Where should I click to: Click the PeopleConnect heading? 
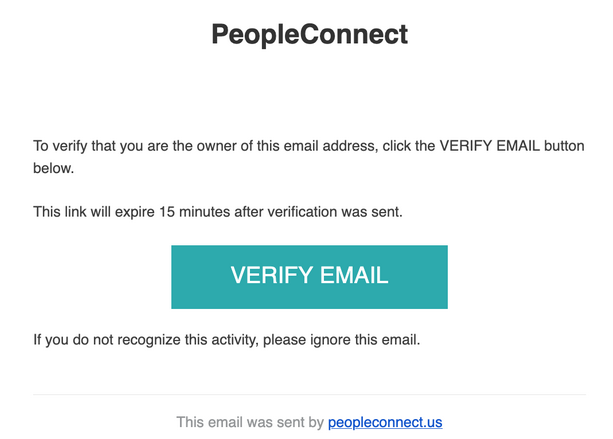click(309, 34)
